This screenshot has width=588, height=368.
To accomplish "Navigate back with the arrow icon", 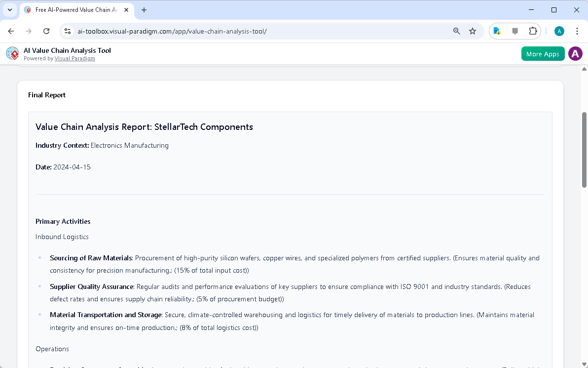I will pos(11,31).
